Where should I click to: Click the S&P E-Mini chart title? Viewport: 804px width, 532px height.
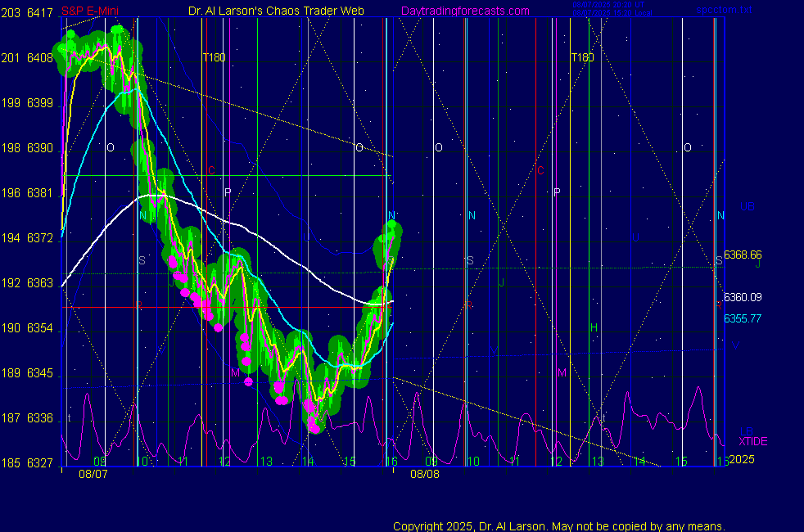pyautogui.click(x=96, y=11)
